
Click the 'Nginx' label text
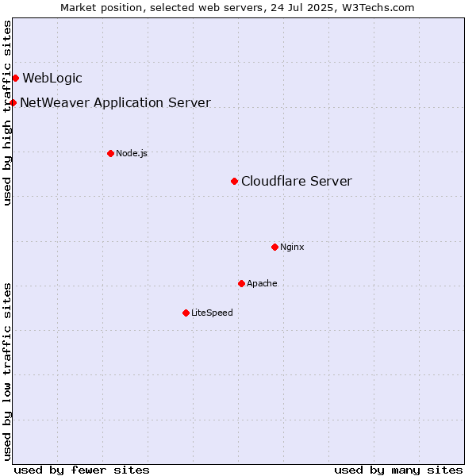[x=292, y=247]
